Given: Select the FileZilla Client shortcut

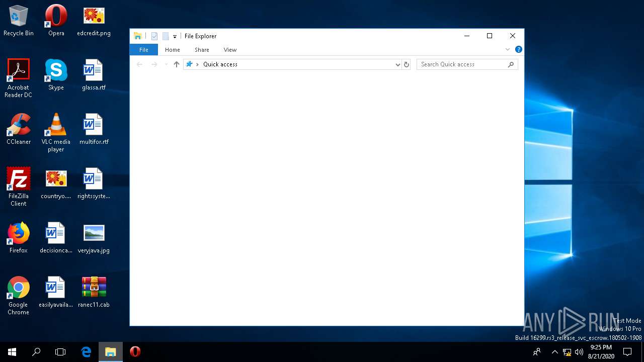Looking at the screenshot, I should 19,187.
